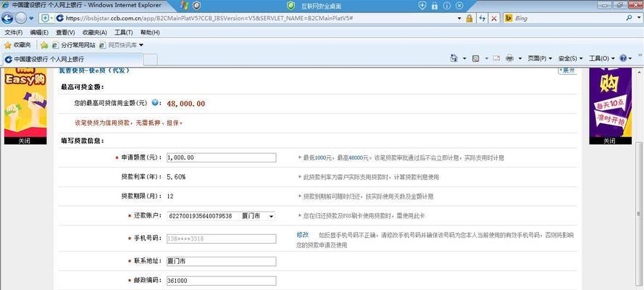Open the 页面(P) command menu
The height and width of the screenshot is (290, 644).
tap(540, 59)
